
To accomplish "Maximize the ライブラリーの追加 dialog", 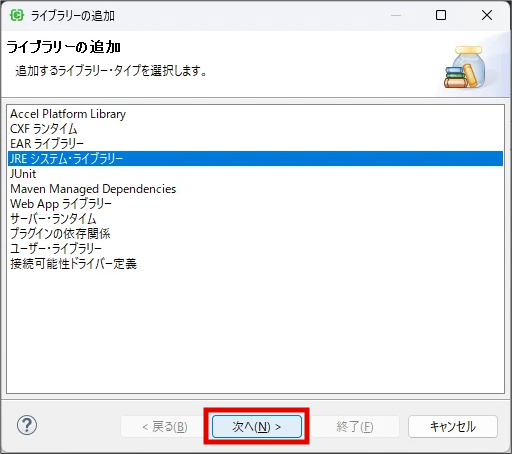I will pos(441,15).
